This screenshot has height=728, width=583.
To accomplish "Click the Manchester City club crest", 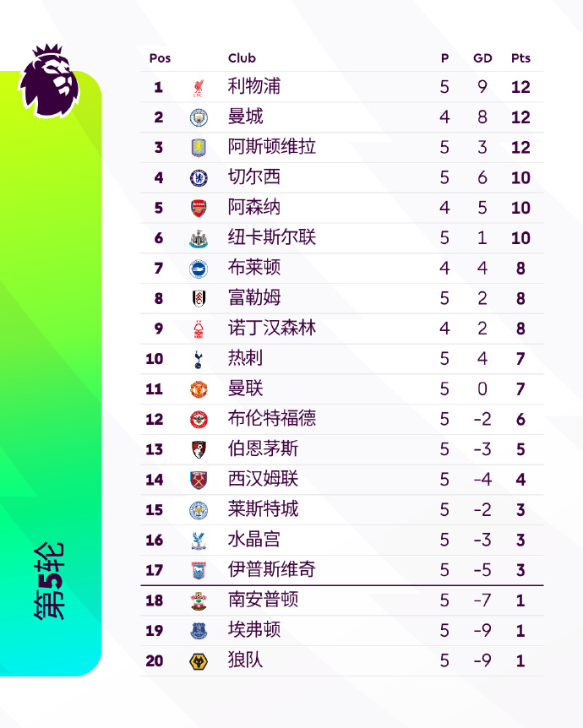I will click(x=199, y=117).
